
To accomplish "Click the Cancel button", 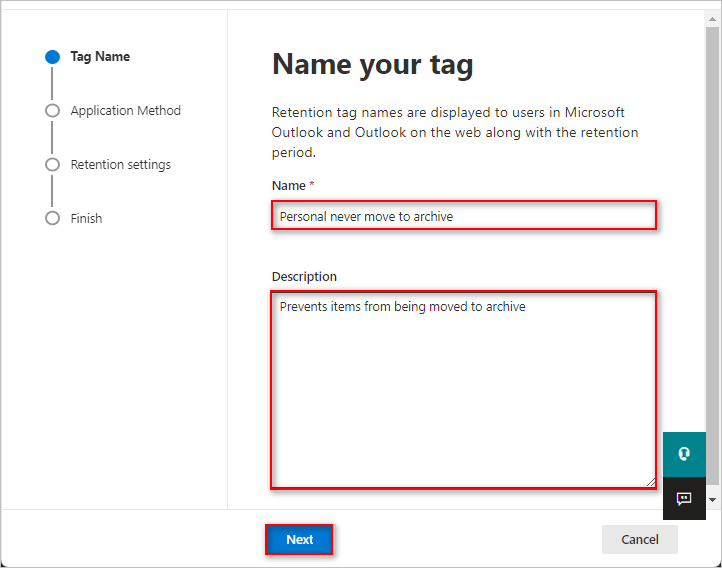I will point(640,539).
